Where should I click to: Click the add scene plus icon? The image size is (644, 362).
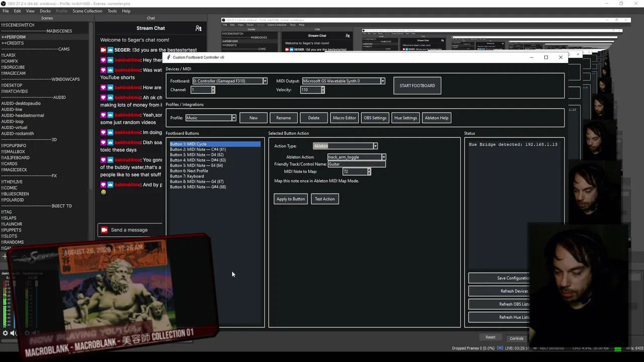pyautogui.click(x=4, y=256)
